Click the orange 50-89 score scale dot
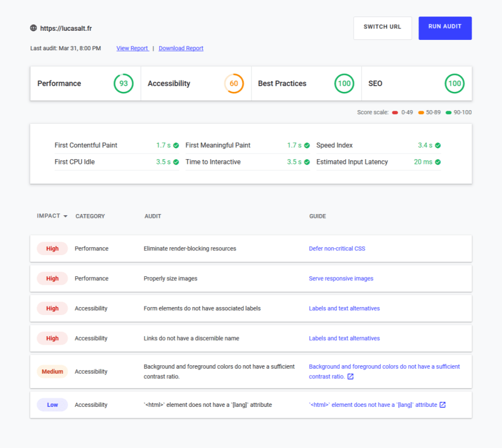The image size is (502, 448). click(x=421, y=112)
